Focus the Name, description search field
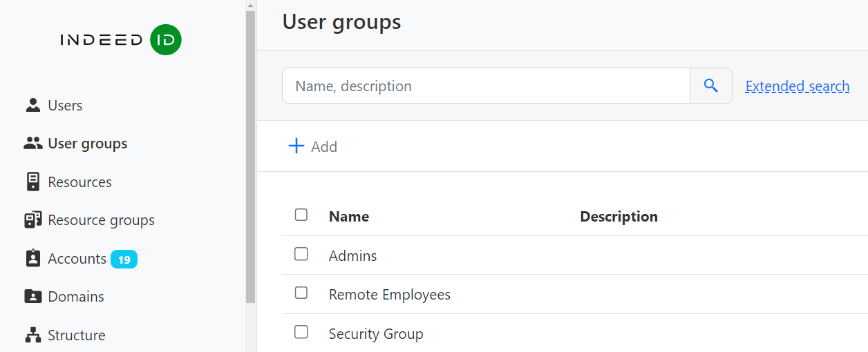The image size is (868, 352). pyautogui.click(x=485, y=86)
